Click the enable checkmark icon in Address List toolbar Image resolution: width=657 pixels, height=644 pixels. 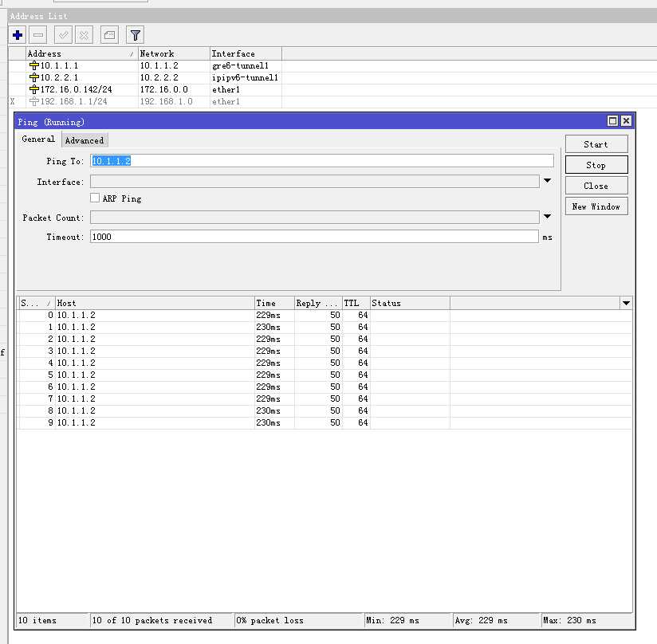[x=63, y=35]
